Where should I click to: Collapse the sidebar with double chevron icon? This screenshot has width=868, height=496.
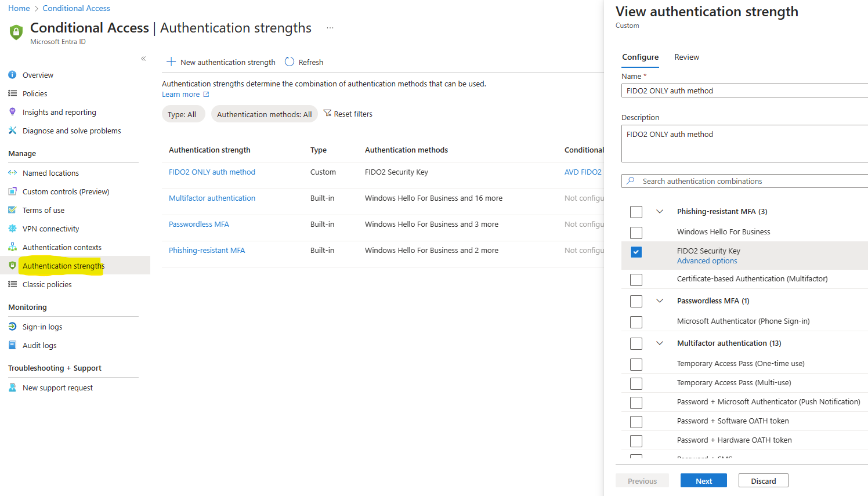pos(143,59)
